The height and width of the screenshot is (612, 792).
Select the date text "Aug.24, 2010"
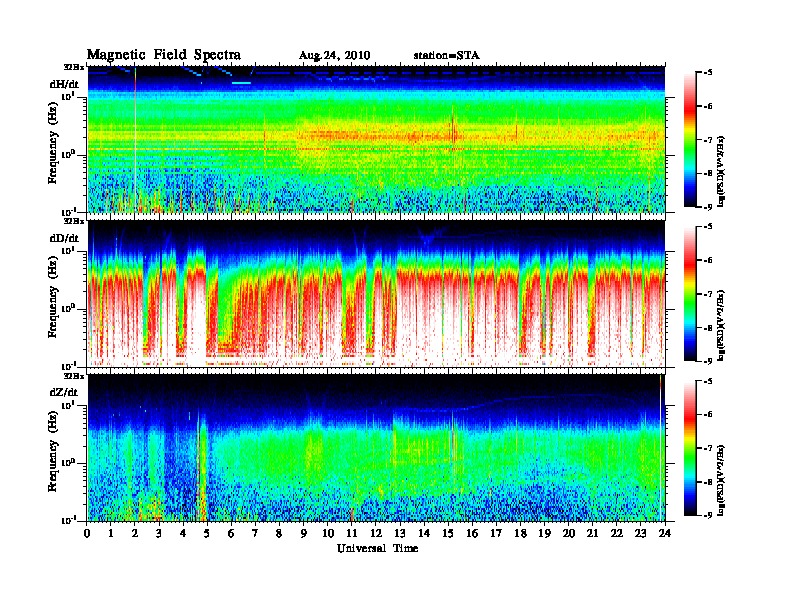coord(334,56)
